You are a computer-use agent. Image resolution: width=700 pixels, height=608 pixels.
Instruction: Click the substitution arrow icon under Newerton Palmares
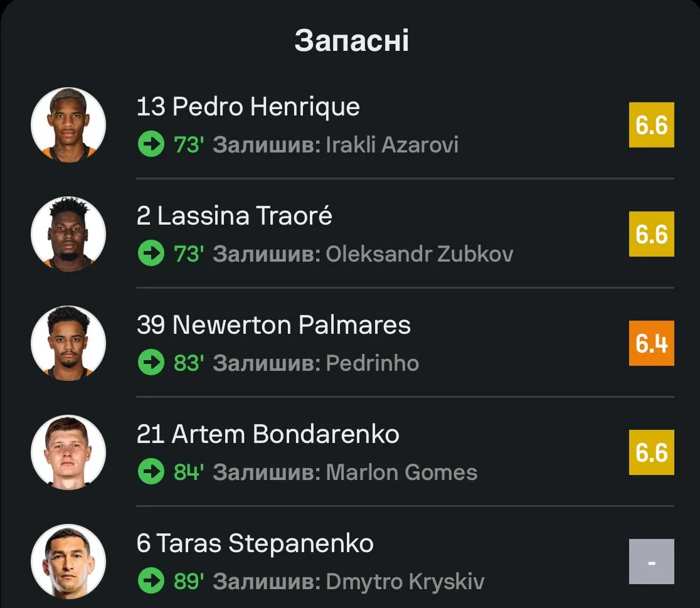[x=151, y=363]
